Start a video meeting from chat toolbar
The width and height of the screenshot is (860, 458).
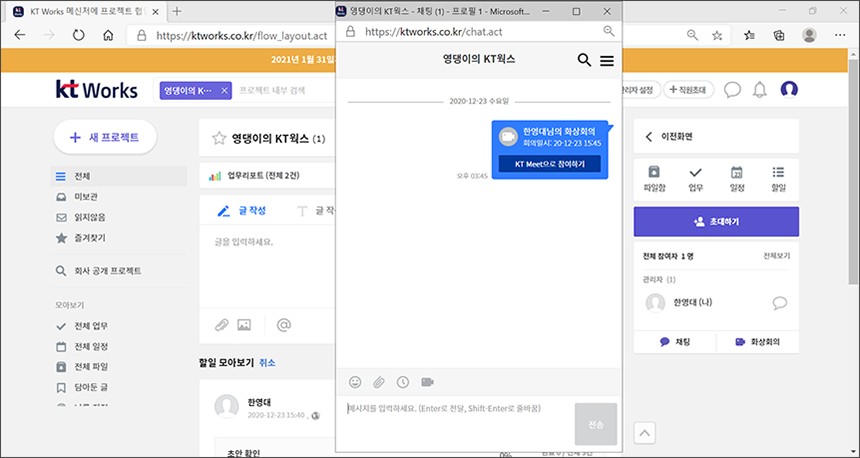pos(427,382)
